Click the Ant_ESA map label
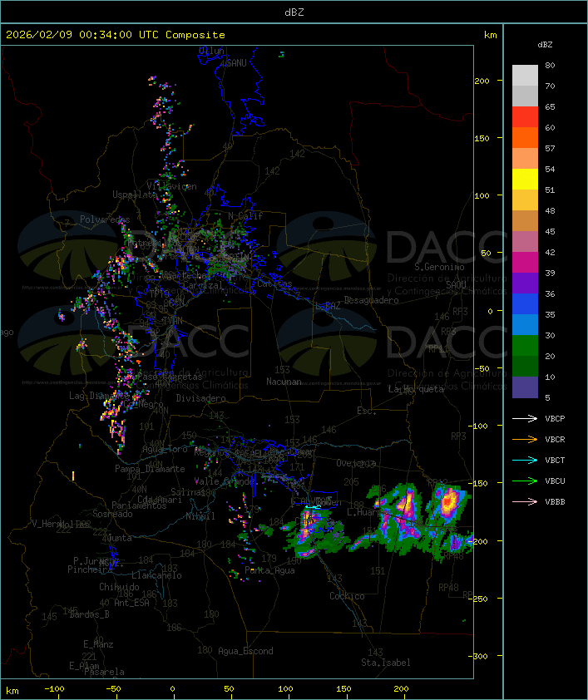Viewport: 588px width, 700px height. (131, 603)
